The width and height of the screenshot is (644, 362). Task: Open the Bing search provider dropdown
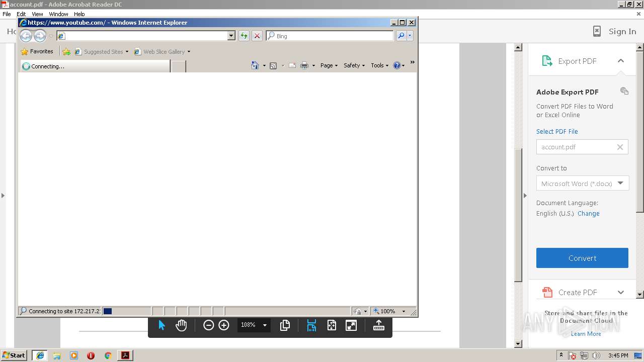[410, 36]
